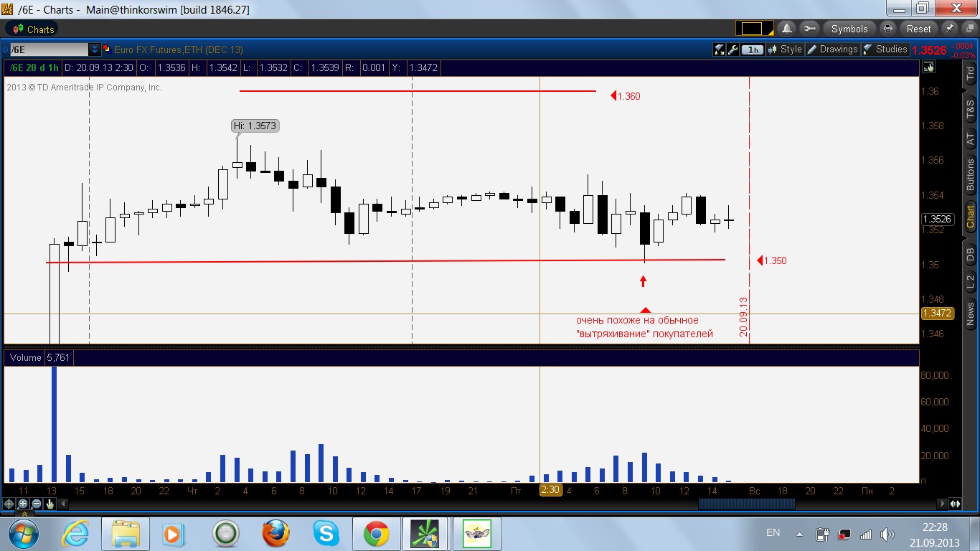Launch Internet Explorer from taskbar
Image resolution: width=980 pixels, height=551 pixels.
[75, 534]
